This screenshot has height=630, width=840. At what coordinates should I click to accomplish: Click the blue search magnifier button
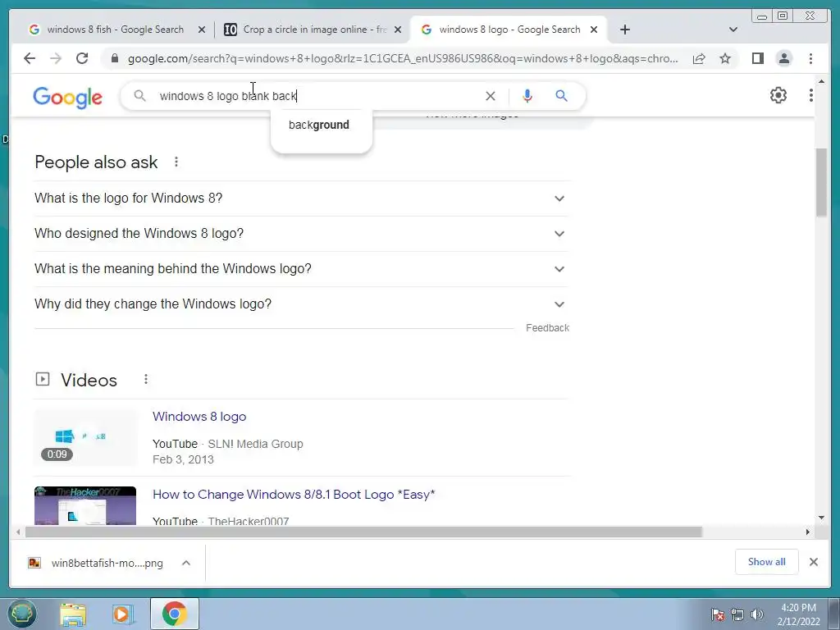pyautogui.click(x=561, y=96)
